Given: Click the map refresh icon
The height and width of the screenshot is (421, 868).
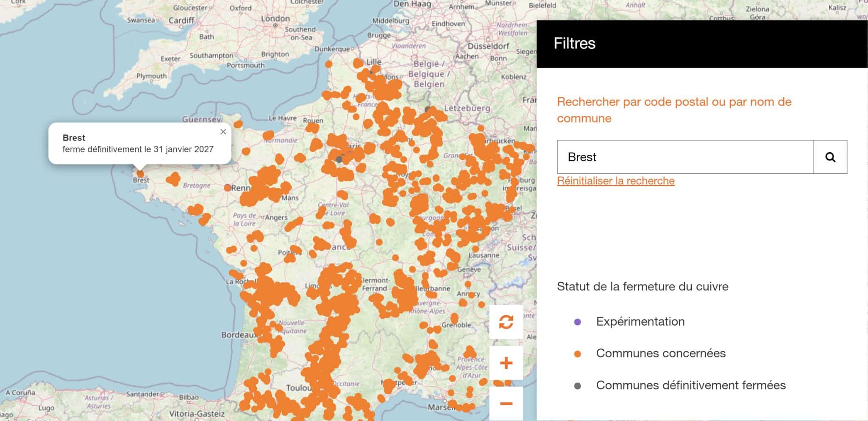Looking at the screenshot, I should [506, 323].
